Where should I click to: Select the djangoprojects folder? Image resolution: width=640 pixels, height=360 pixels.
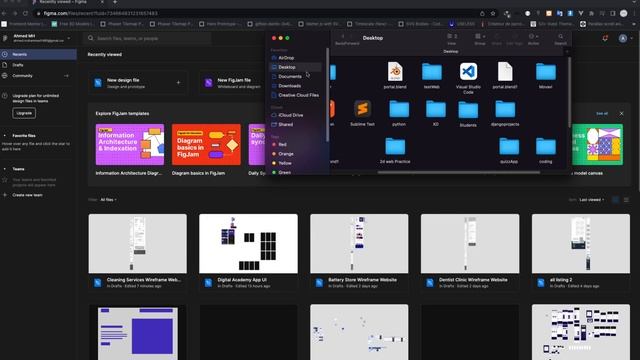point(505,109)
